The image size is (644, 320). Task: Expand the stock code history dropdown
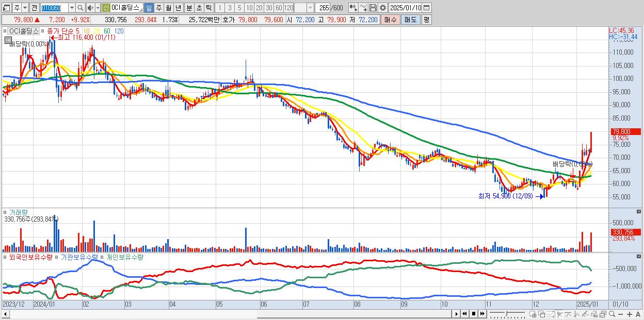[x=72, y=8]
